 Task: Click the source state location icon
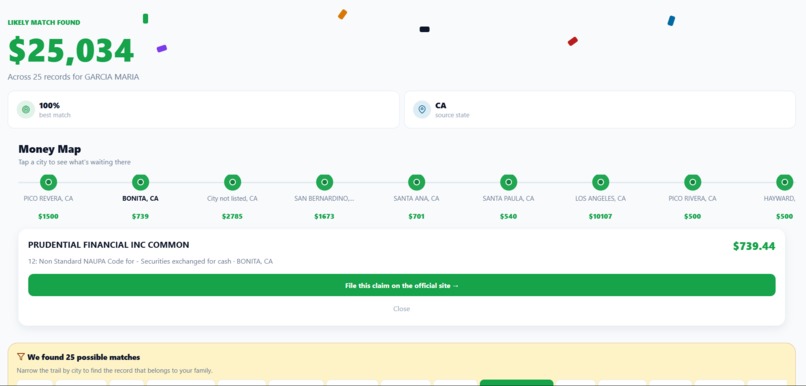(422, 109)
